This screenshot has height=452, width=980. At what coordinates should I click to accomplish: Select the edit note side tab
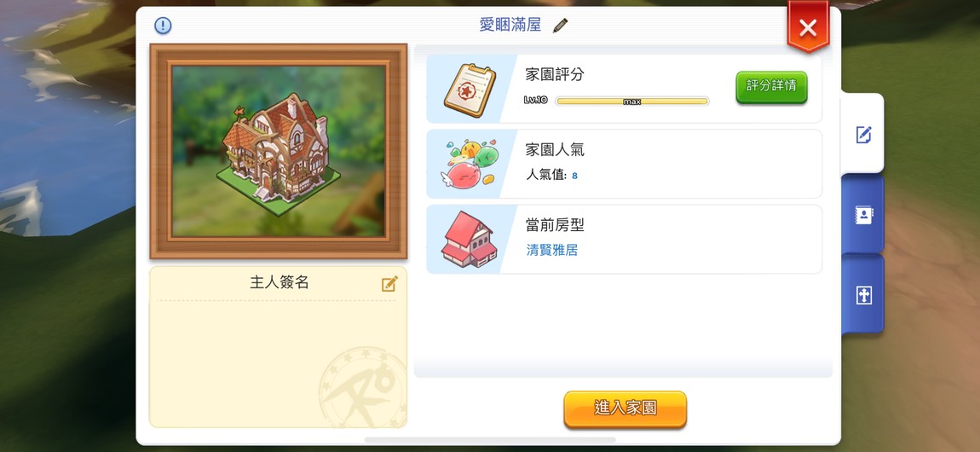(x=863, y=134)
